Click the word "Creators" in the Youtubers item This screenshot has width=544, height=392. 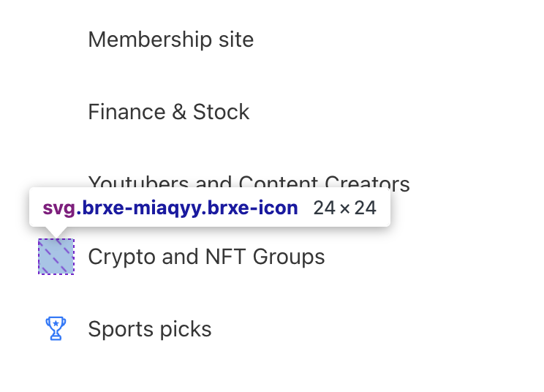point(367,181)
